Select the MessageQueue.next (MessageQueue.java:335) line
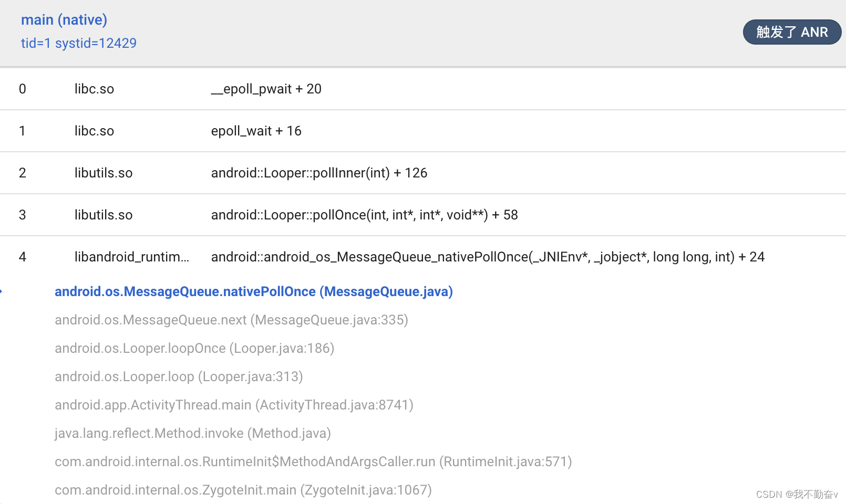This screenshot has height=504, width=846. tap(231, 320)
